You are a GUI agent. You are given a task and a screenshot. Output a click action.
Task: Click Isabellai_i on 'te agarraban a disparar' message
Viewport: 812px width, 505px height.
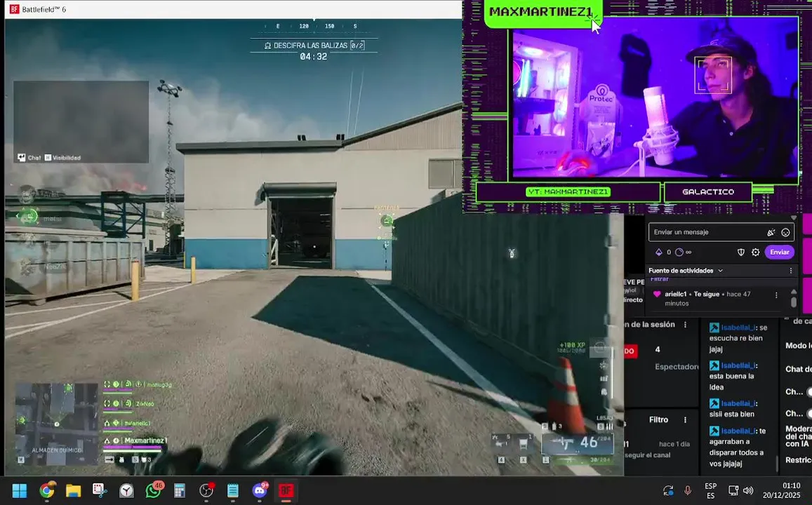click(x=739, y=431)
